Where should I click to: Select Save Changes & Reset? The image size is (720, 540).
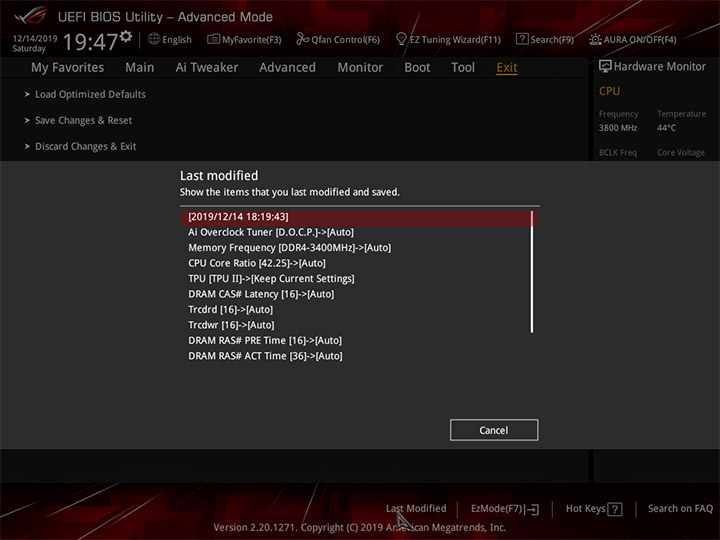coord(84,120)
